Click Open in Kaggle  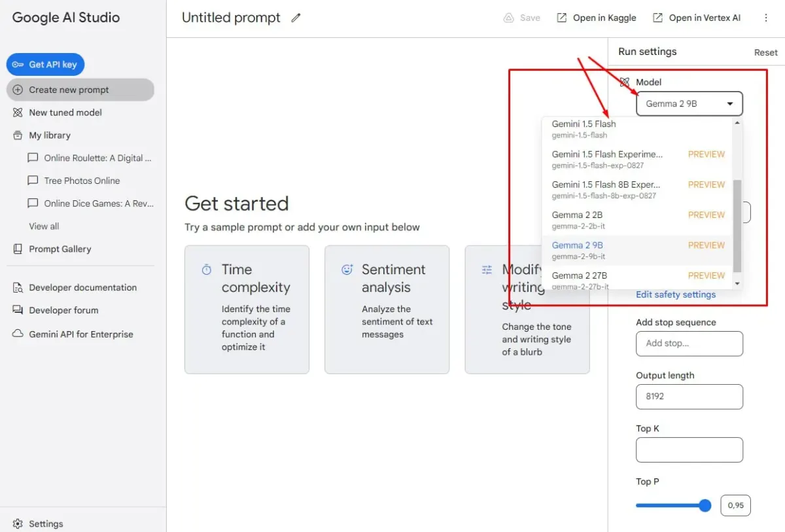(596, 18)
